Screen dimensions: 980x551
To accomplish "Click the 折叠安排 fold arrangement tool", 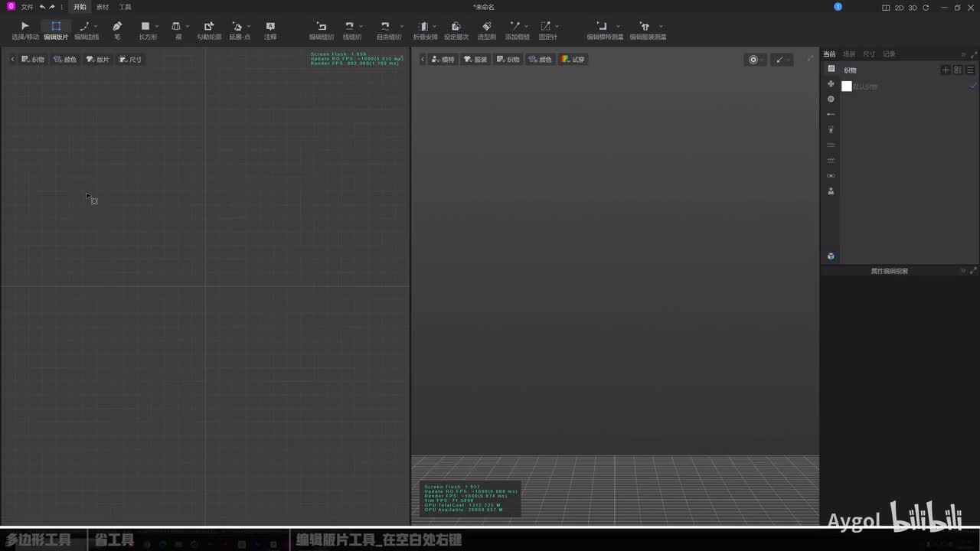I will click(425, 31).
